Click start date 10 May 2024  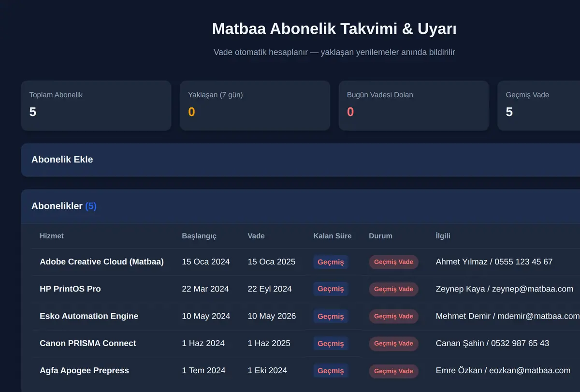point(206,316)
